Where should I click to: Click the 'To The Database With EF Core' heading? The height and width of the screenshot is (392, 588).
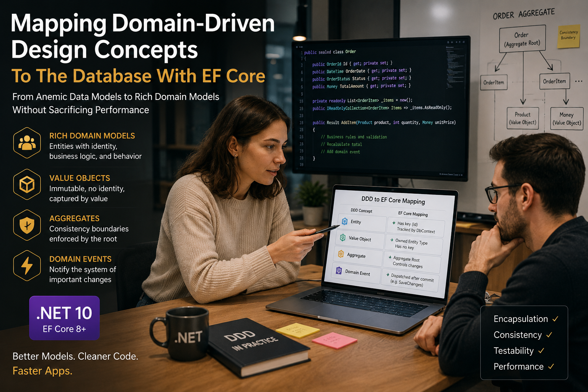(138, 76)
